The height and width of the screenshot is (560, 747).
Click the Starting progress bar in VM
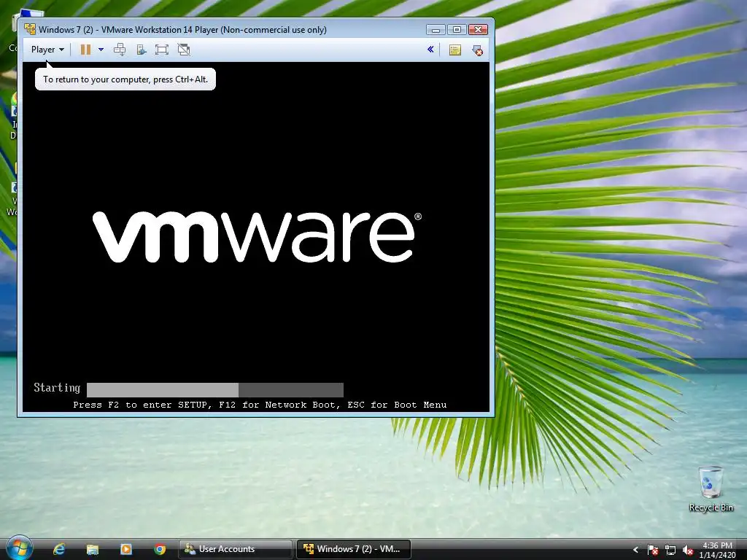pyautogui.click(x=215, y=389)
